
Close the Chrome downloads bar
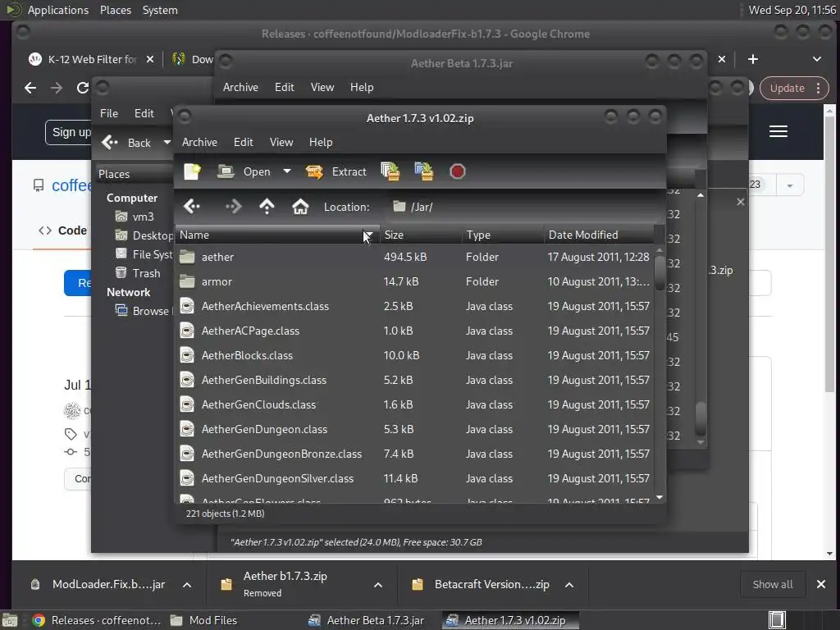click(820, 584)
